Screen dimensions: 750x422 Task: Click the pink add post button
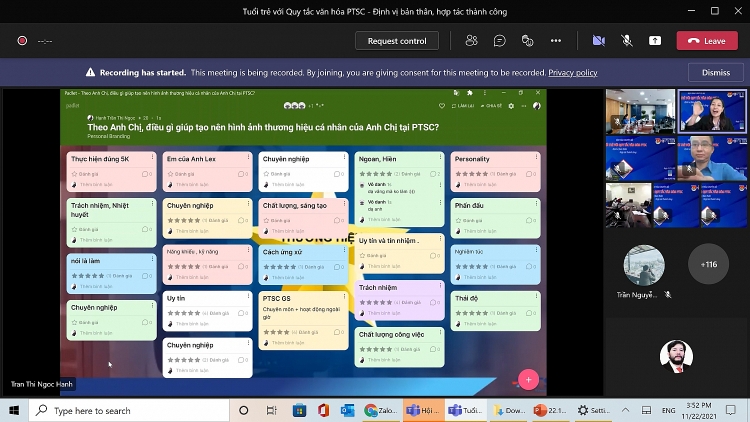[528, 379]
